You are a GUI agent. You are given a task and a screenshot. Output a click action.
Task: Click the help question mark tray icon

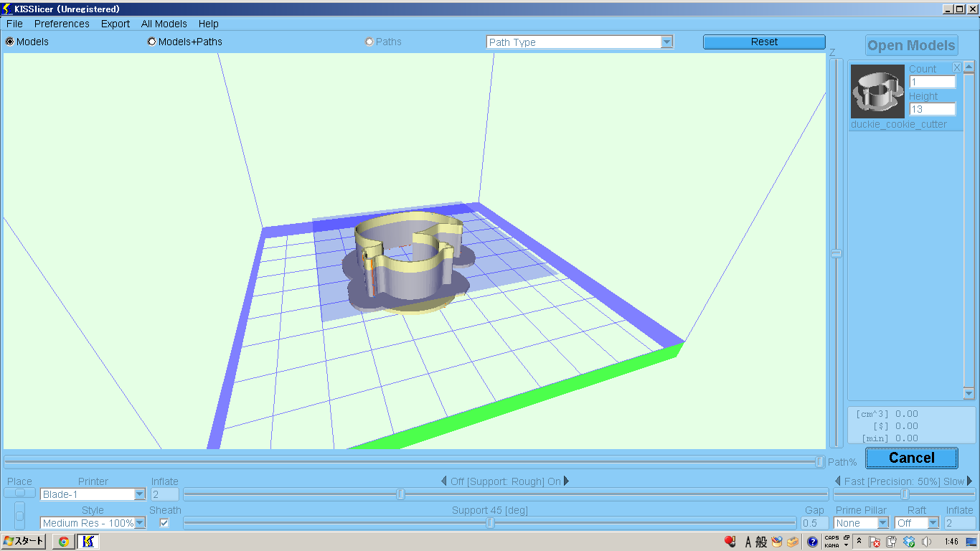[812, 542]
